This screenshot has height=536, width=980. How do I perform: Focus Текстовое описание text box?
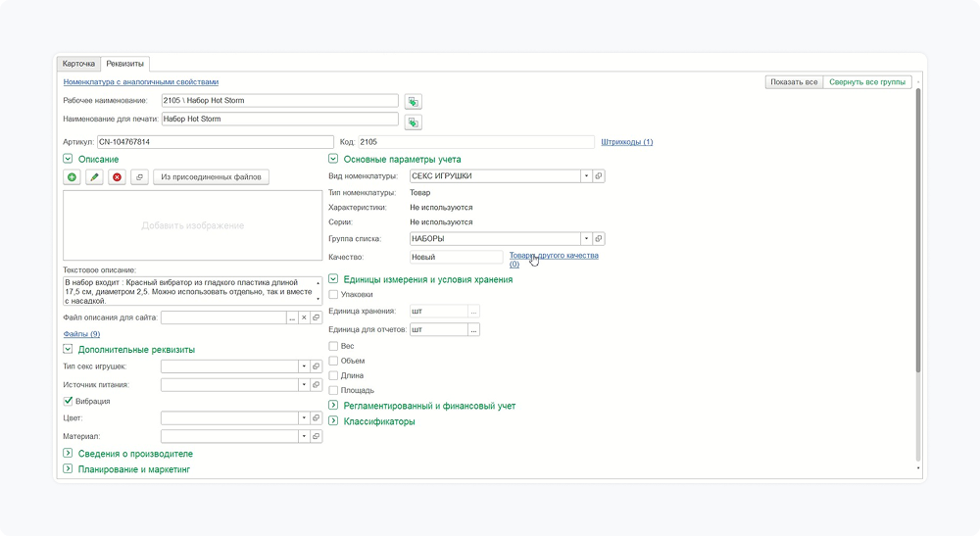click(x=192, y=291)
